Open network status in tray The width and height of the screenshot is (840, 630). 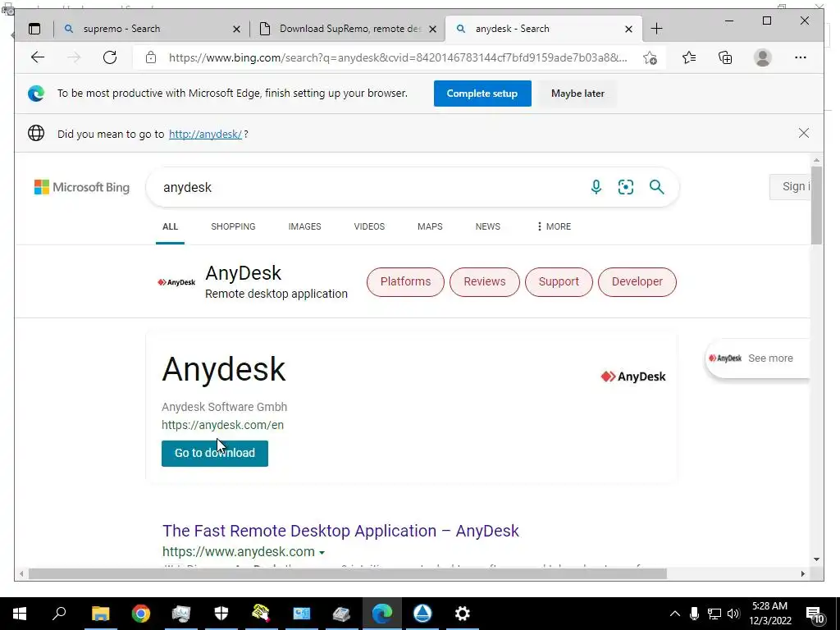point(714,614)
